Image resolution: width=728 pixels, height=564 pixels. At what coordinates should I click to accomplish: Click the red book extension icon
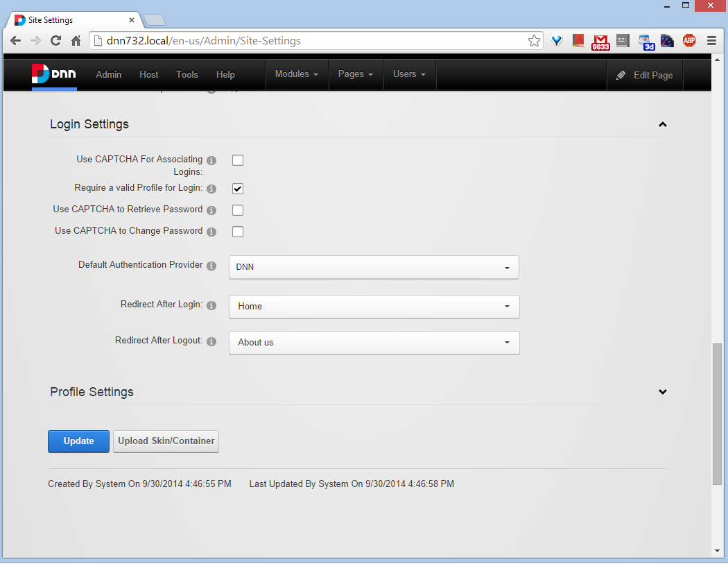(578, 41)
